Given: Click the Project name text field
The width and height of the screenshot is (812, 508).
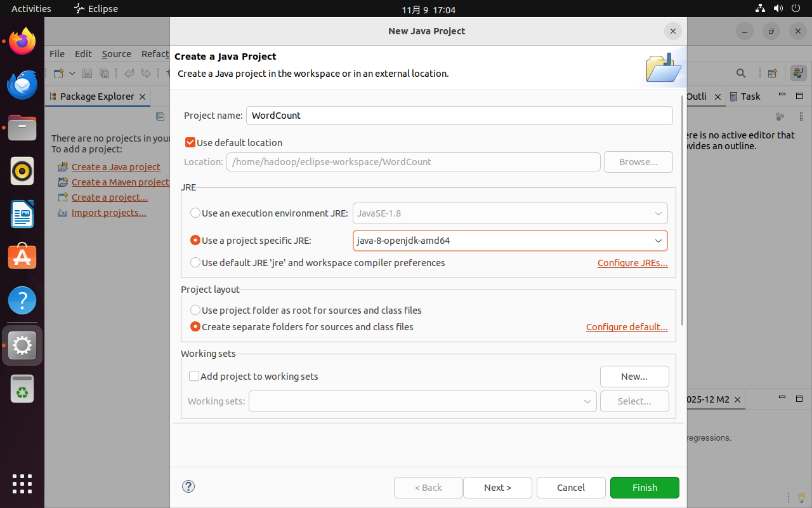Looking at the screenshot, I should pos(459,116).
